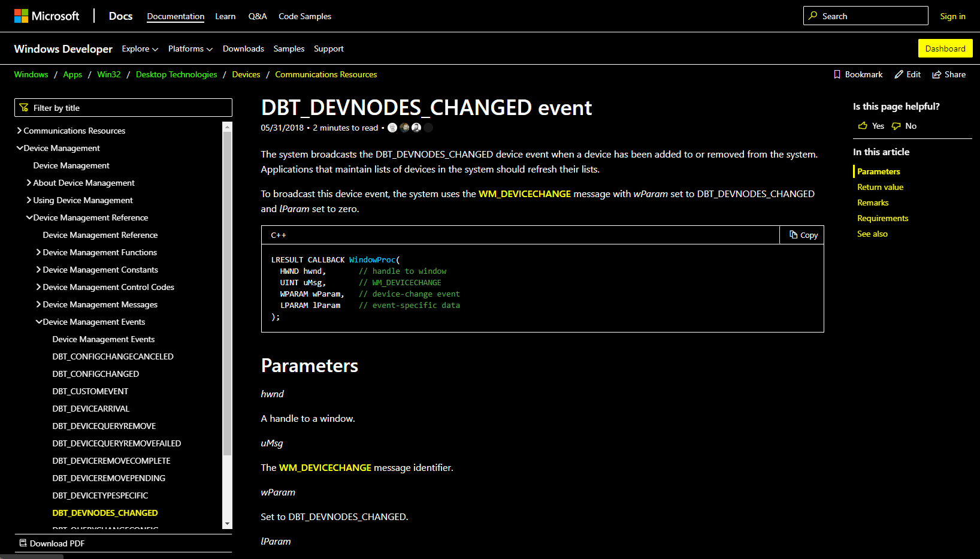
Task: Click the Microsoft logo icon
Action: (x=20, y=16)
